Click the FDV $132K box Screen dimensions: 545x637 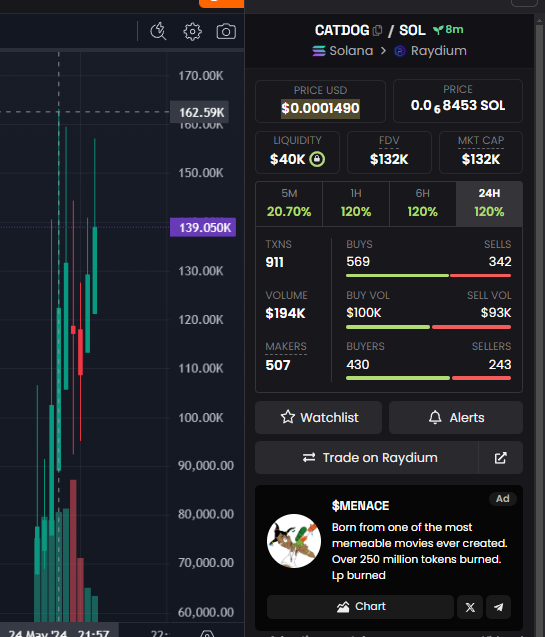pyautogui.click(x=389, y=152)
